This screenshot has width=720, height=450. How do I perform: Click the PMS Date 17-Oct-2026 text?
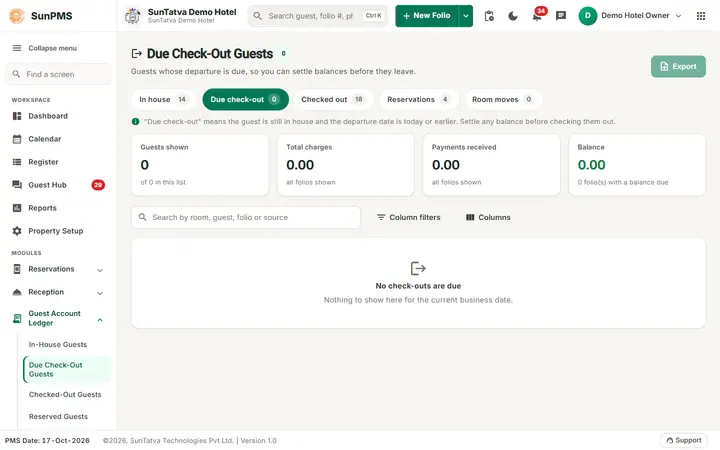47,440
